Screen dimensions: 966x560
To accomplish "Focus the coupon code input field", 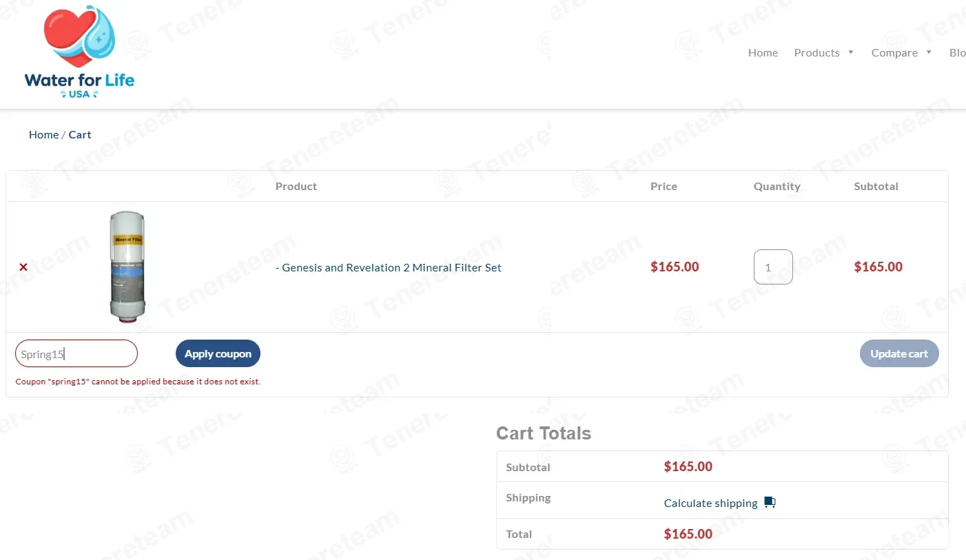I will point(76,353).
